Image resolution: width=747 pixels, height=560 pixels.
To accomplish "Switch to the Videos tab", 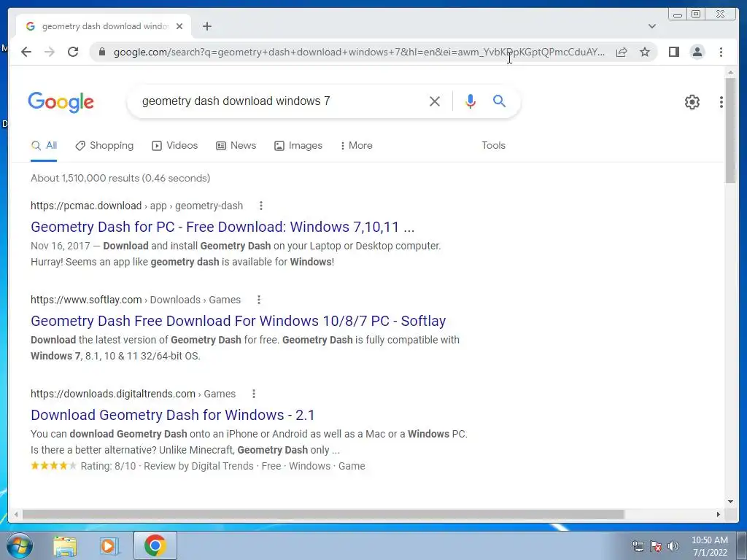I will (174, 146).
